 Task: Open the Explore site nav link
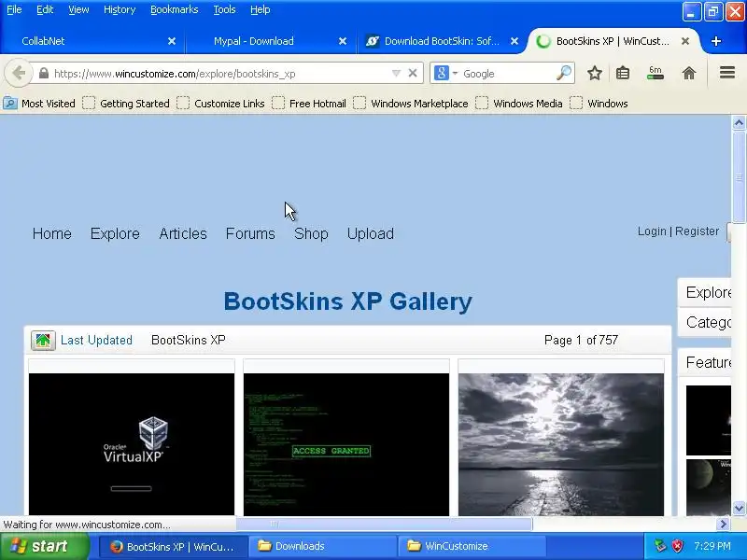(115, 233)
